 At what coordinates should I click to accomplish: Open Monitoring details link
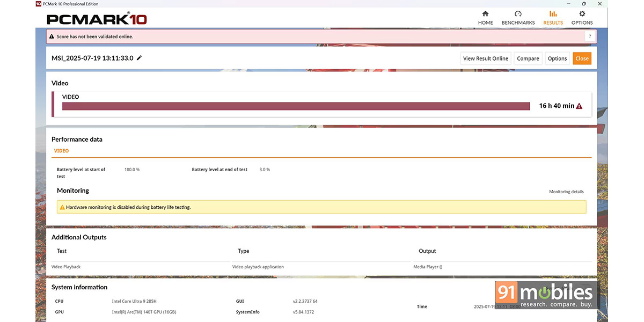coord(566,192)
